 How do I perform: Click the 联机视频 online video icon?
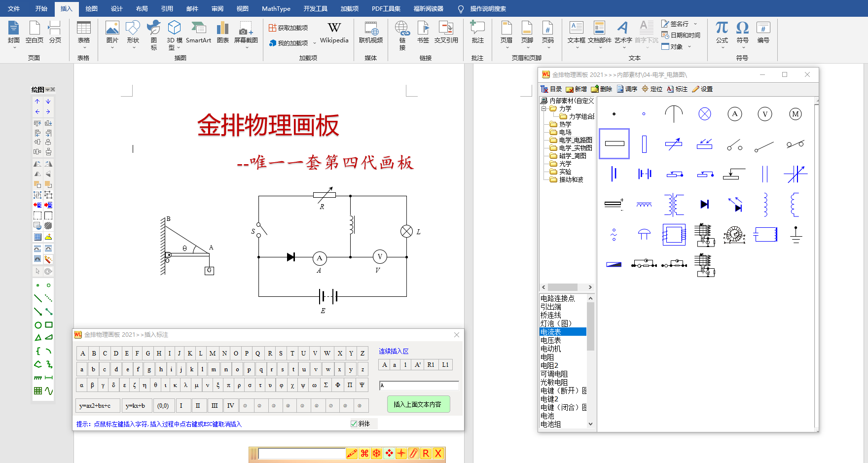[371, 33]
